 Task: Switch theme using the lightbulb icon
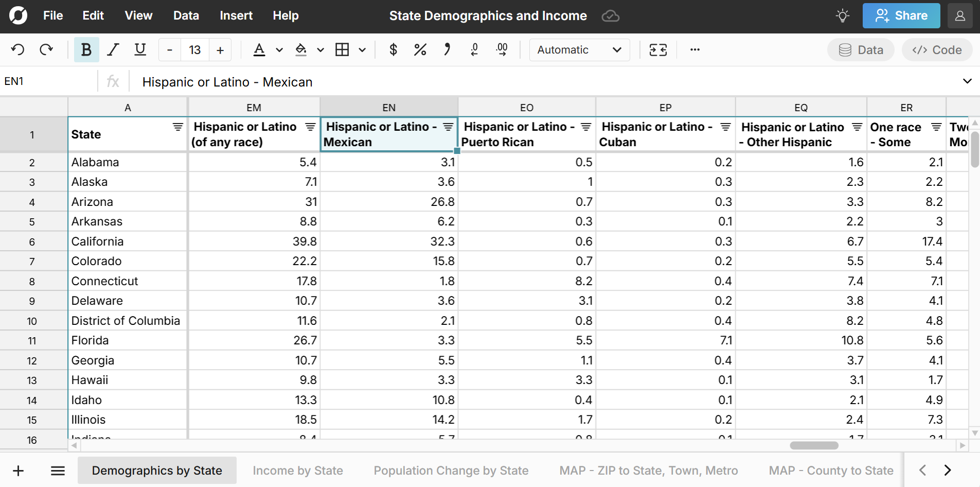tap(842, 16)
